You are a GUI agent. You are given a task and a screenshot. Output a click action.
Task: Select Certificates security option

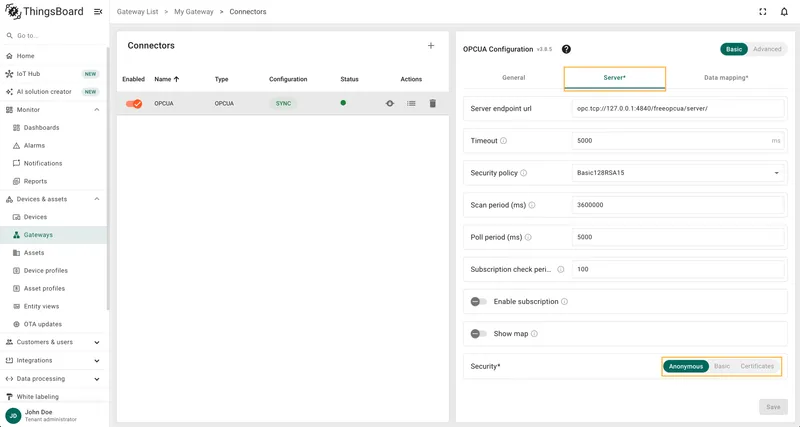[x=757, y=366]
